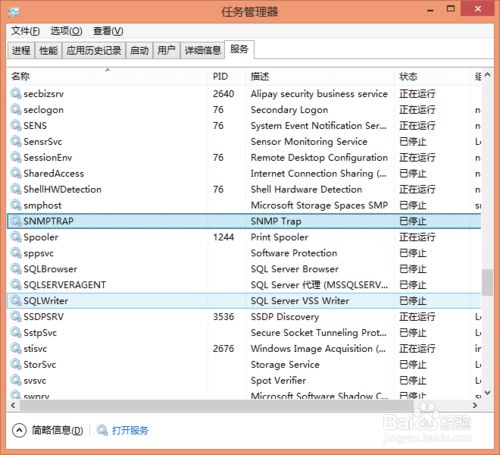This screenshot has height=455, width=500.
Task: Select the SharedAccess service icon
Action: click(15, 173)
